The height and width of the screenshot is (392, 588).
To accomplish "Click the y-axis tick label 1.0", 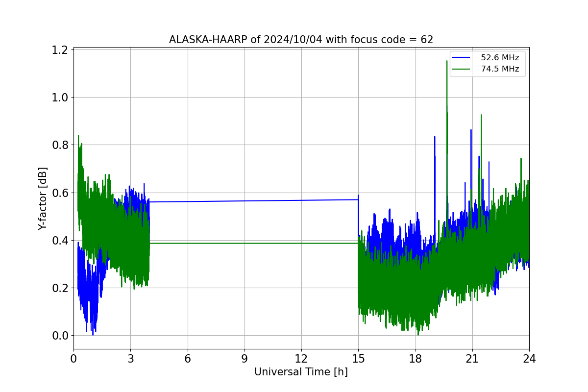I will [61, 98].
